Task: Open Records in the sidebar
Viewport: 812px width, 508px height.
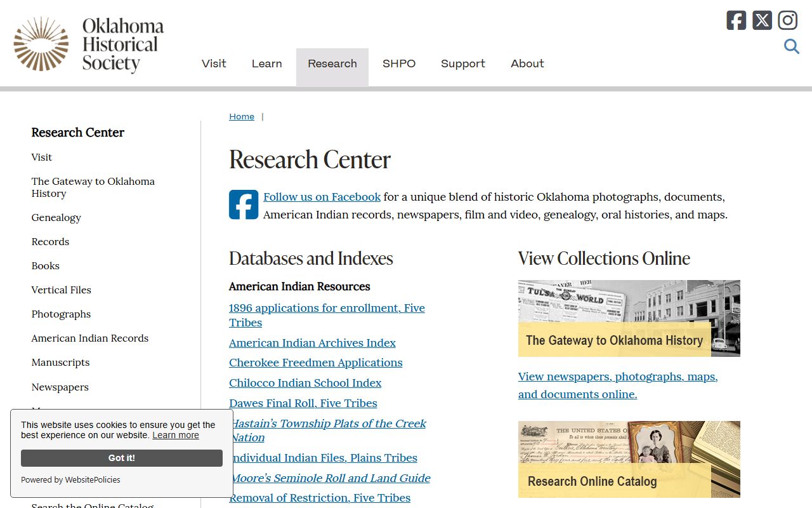Action: pos(50,241)
